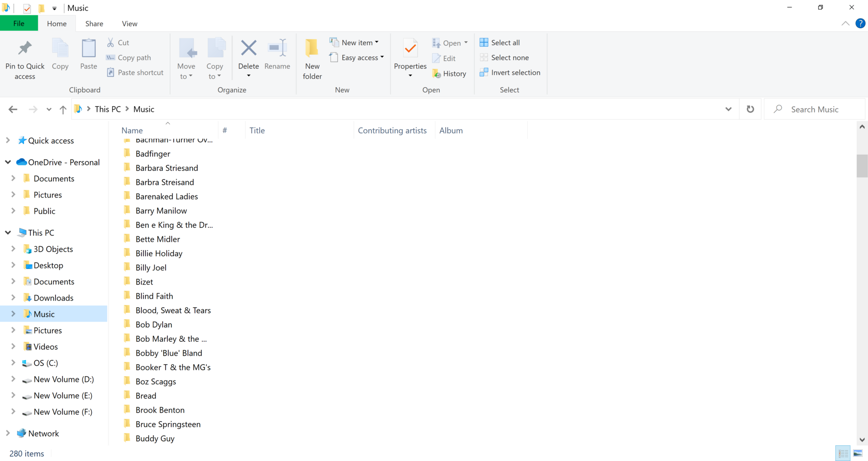Click the Cut scissors icon
The image size is (868, 461).
[x=111, y=42]
